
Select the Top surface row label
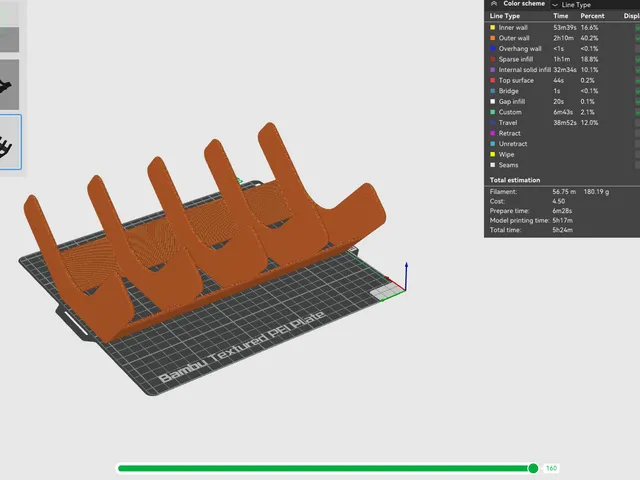pos(516,80)
